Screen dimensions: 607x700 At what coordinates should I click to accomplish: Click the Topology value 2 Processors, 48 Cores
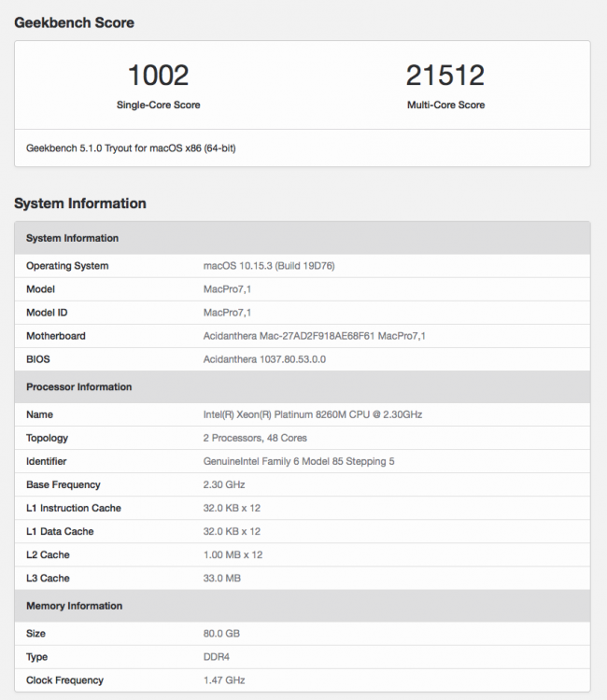(255, 438)
